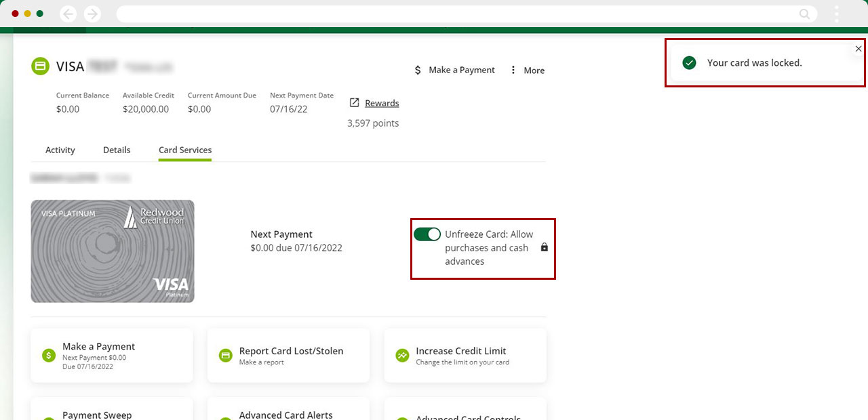
Task: Open the More options menu
Action: tap(528, 70)
